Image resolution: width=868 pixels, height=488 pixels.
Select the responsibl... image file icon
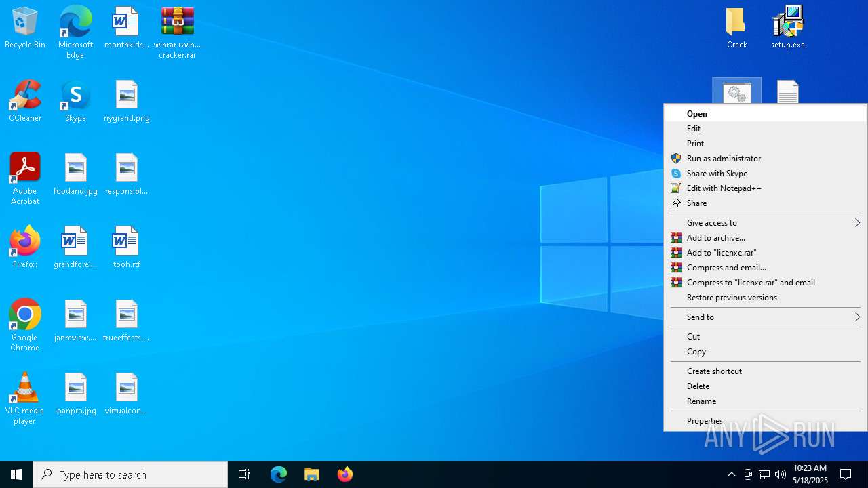point(126,175)
